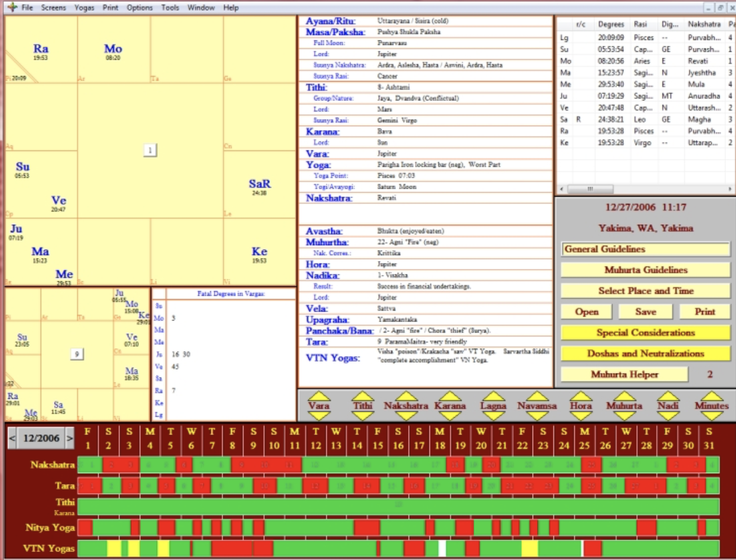This screenshot has height=560, width=736.
Task: Select the Ju row showing 07:19:29
Action: click(x=645, y=96)
